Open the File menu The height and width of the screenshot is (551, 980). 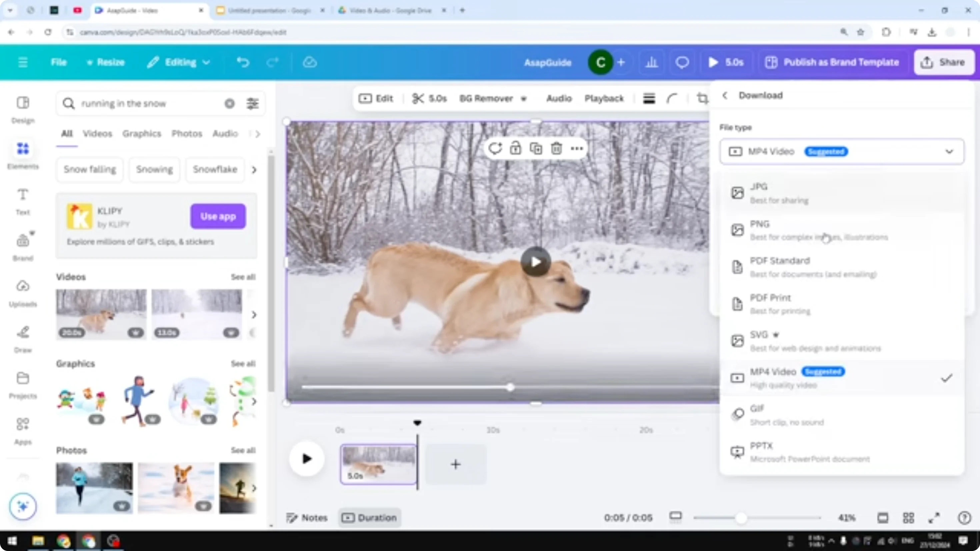59,62
